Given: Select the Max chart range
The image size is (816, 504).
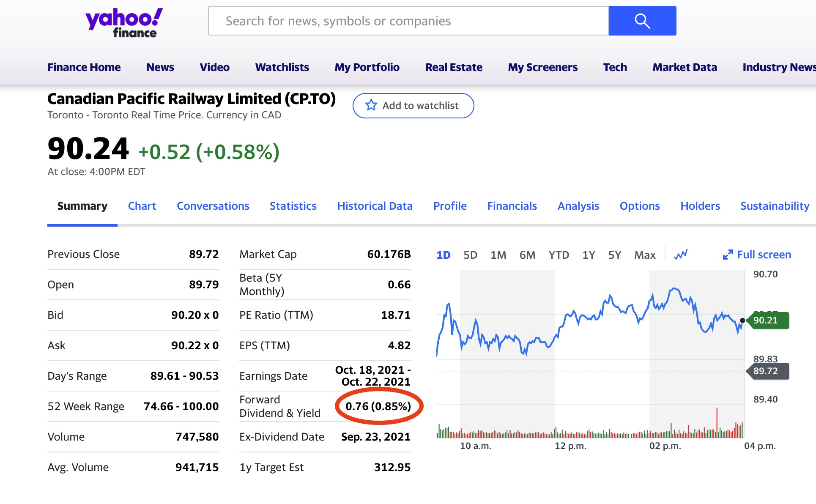Looking at the screenshot, I should [645, 255].
